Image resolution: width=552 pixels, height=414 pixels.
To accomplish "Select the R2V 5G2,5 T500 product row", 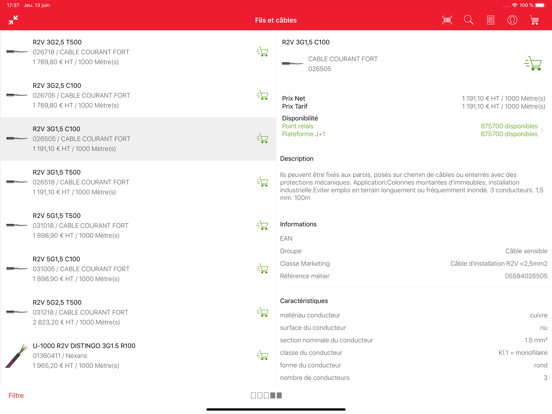I will coord(138,312).
